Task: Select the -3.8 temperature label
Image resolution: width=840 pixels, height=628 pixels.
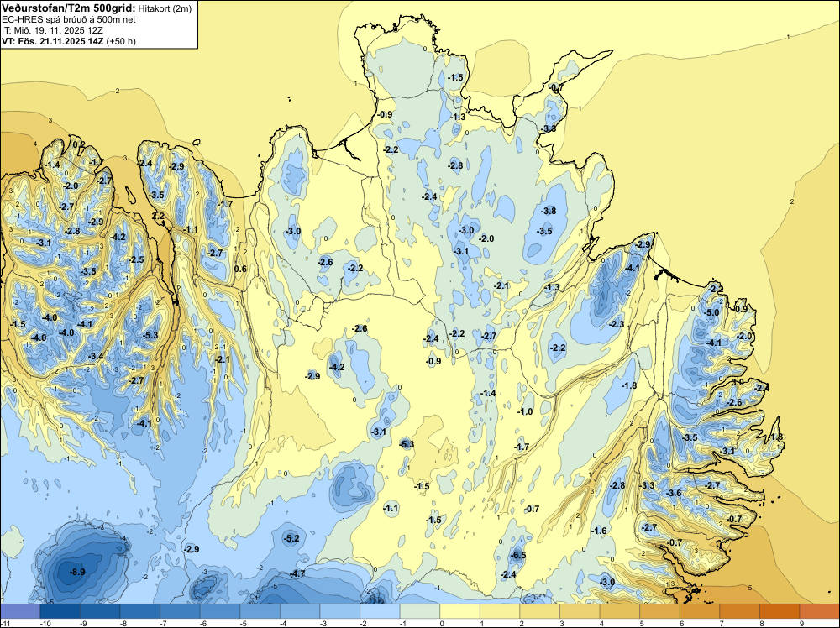Action: (549, 211)
